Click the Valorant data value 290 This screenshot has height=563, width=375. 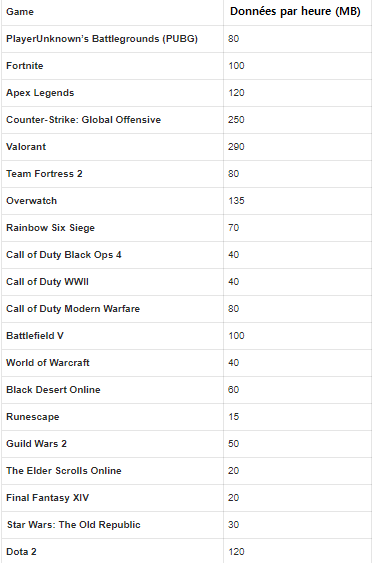click(236, 147)
